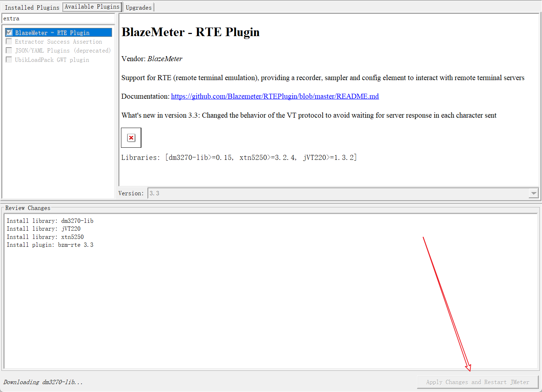
Task: Open the Upgrades tab
Action: click(x=139, y=8)
